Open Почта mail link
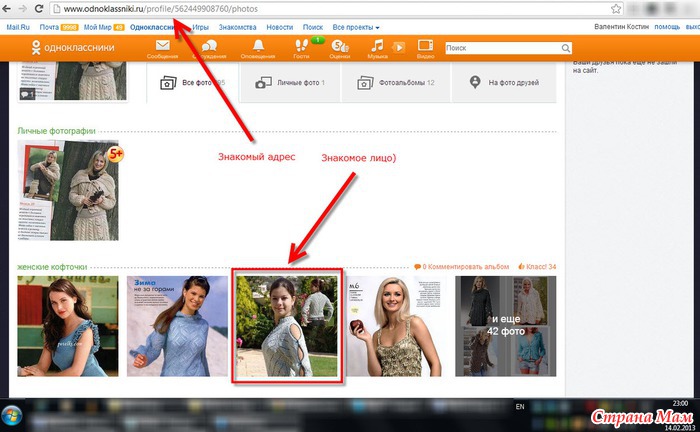Viewport: 700px width, 432px height. (49, 27)
